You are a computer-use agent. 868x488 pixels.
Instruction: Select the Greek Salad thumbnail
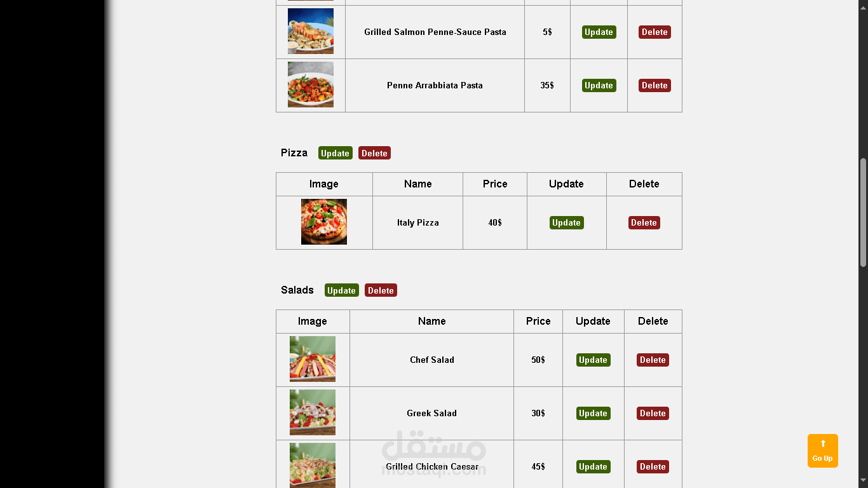313,412
